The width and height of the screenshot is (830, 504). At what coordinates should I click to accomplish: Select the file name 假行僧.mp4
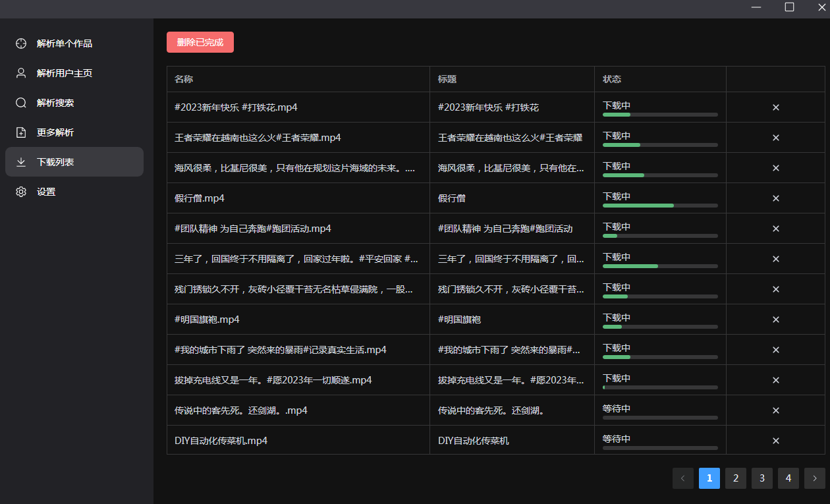pos(200,198)
